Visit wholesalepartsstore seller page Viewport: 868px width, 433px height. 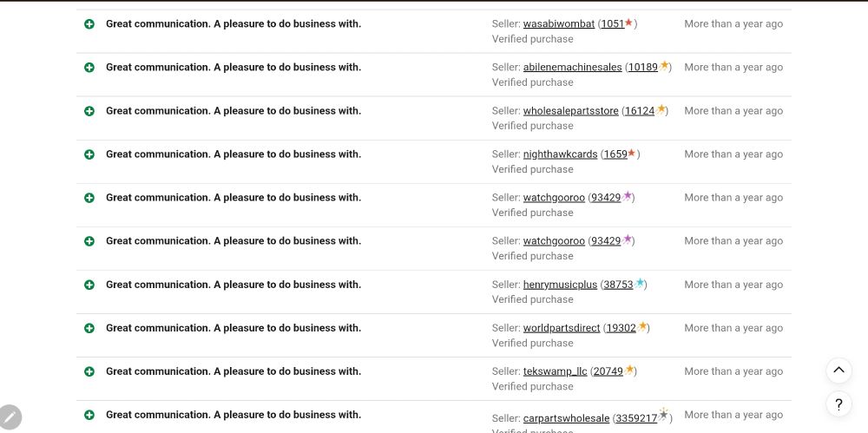pyautogui.click(x=571, y=111)
